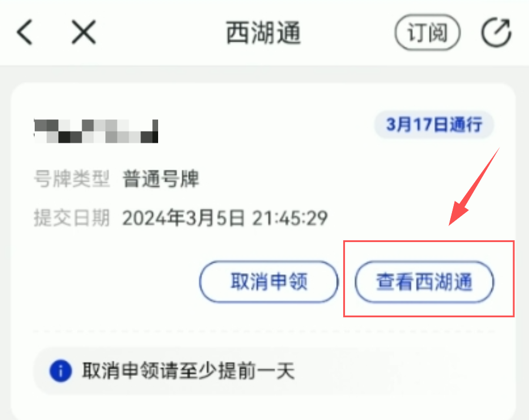The image size is (529, 420).
Task: Subscribe via the 订阅 button
Action: tap(427, 33)
